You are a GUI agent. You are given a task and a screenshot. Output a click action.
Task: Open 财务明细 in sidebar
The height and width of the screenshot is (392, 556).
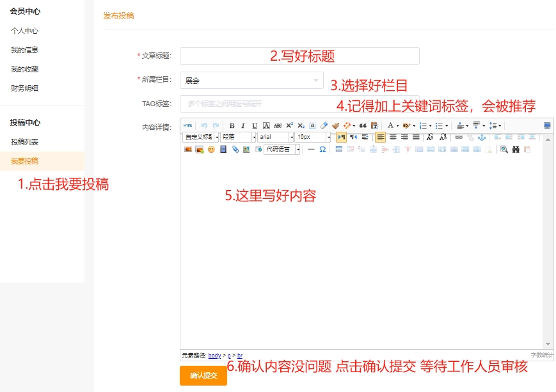24,88
